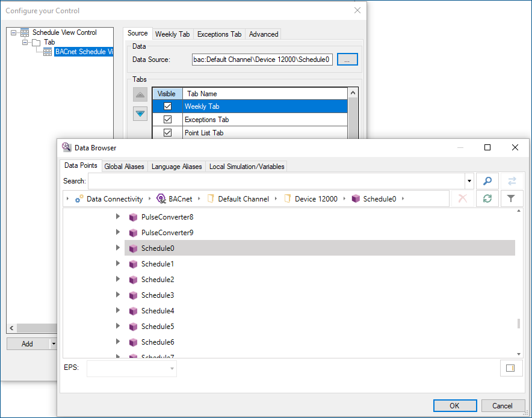Switch to the Language Aliases tab

click(x=176, y=167)
